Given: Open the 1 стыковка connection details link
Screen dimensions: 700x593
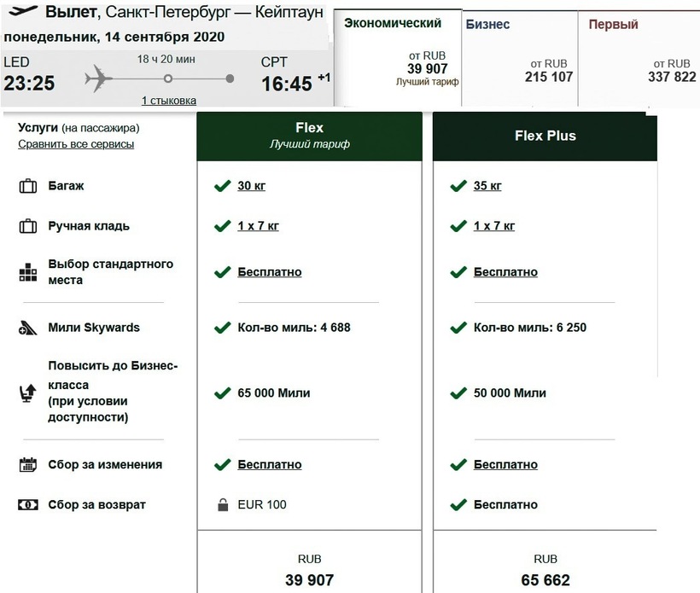Looking at the screenshot, I should click(x=168, y=101).
